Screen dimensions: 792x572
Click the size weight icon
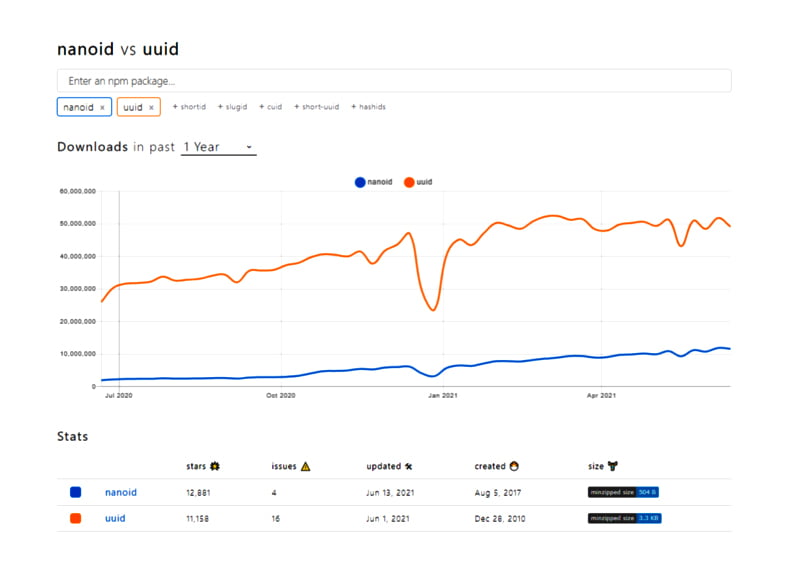[613, 466]
